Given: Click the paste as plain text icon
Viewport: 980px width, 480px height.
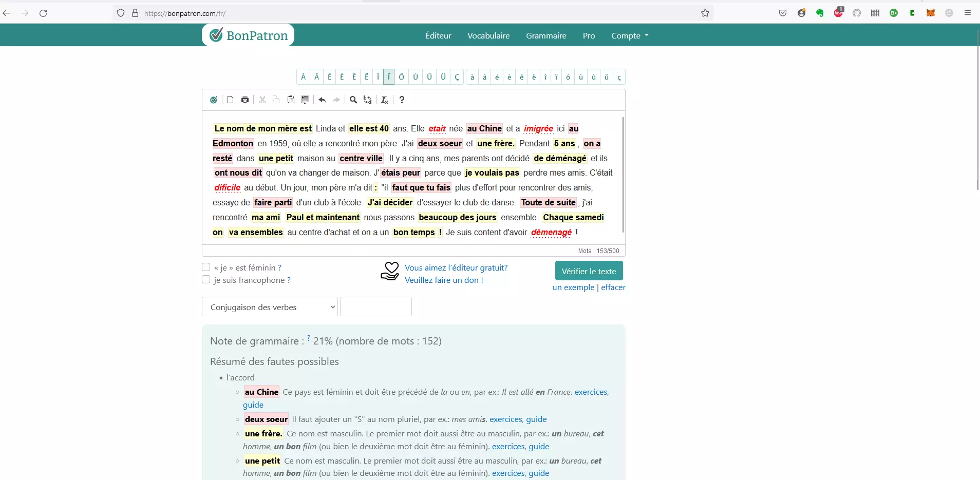Looking at the screenshot, I should click(305, 100).
